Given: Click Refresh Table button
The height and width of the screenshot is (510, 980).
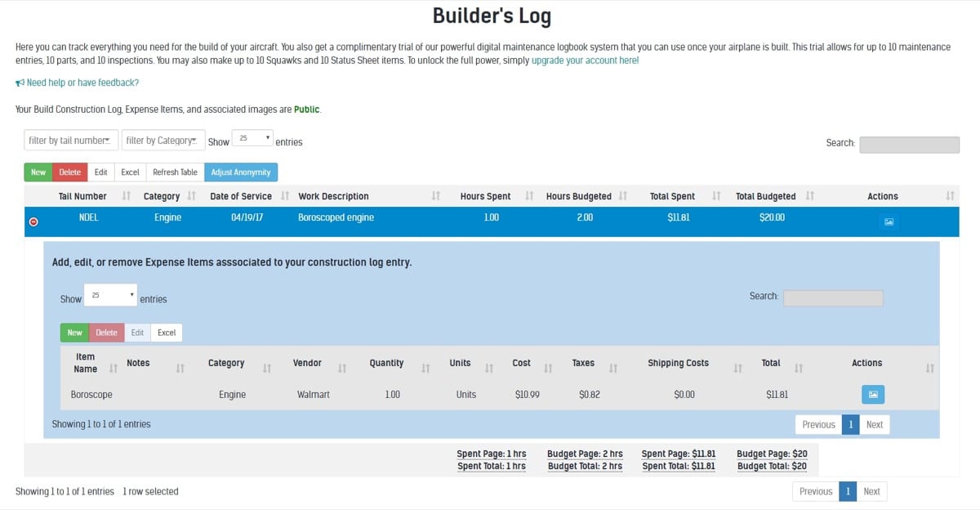Looking at the screenshot, I should click(x=175, y=172).
